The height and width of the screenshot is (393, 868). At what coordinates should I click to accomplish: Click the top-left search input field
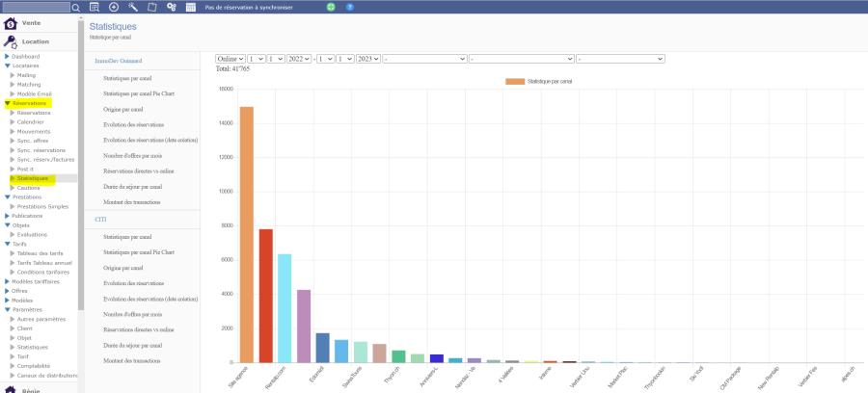click(35, 7)
